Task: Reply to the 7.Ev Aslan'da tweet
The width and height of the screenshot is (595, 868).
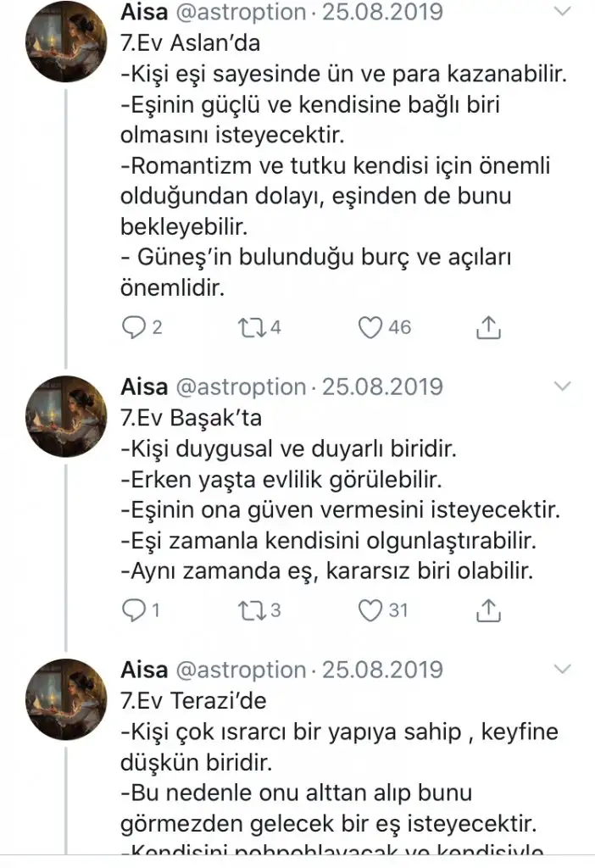Action: click(x=134, y=327)
